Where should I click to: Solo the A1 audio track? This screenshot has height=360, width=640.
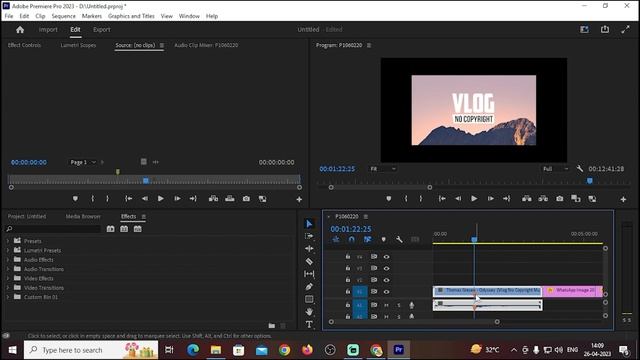point(399,305)
